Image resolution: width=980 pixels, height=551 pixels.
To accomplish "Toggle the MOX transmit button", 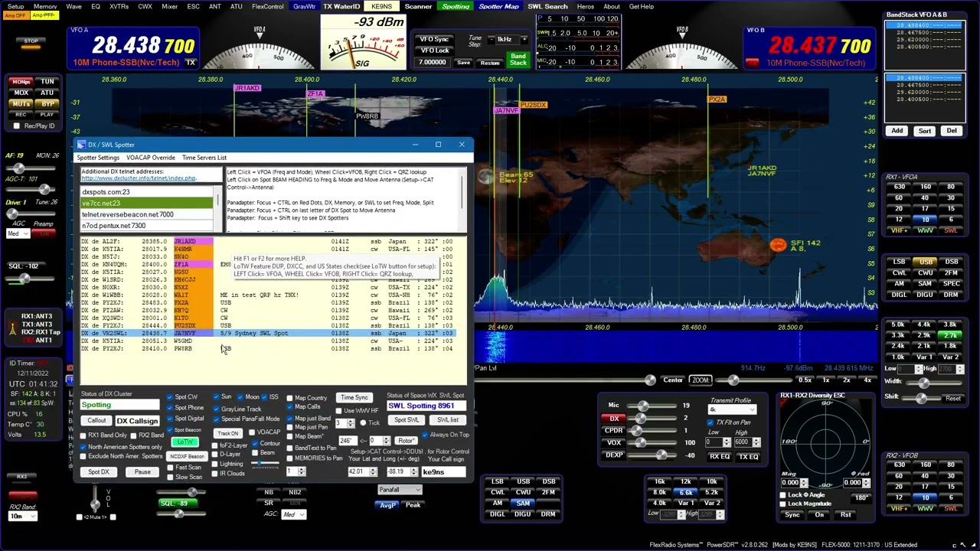I will [x=21, y=93].
